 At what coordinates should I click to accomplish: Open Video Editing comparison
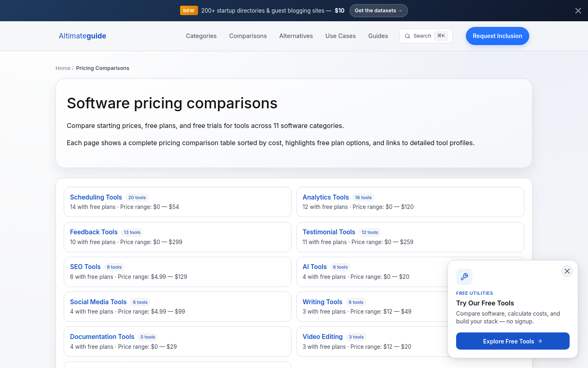coord(323,337)
